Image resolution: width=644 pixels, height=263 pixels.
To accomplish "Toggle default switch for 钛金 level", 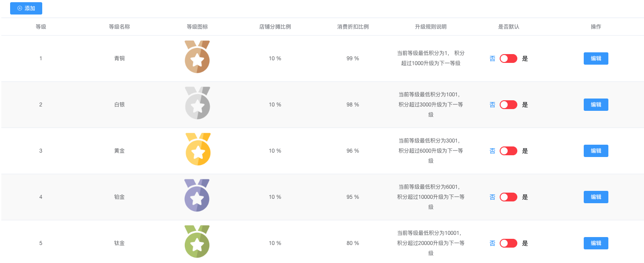I will tap(509, 243).
